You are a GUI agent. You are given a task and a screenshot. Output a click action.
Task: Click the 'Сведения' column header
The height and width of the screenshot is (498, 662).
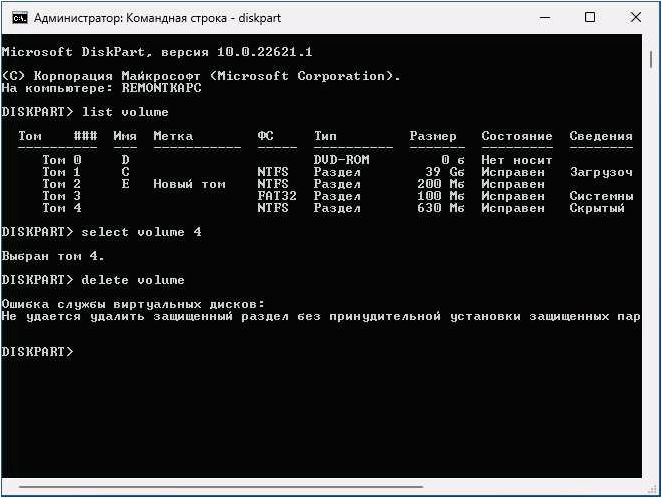[601, 136]
